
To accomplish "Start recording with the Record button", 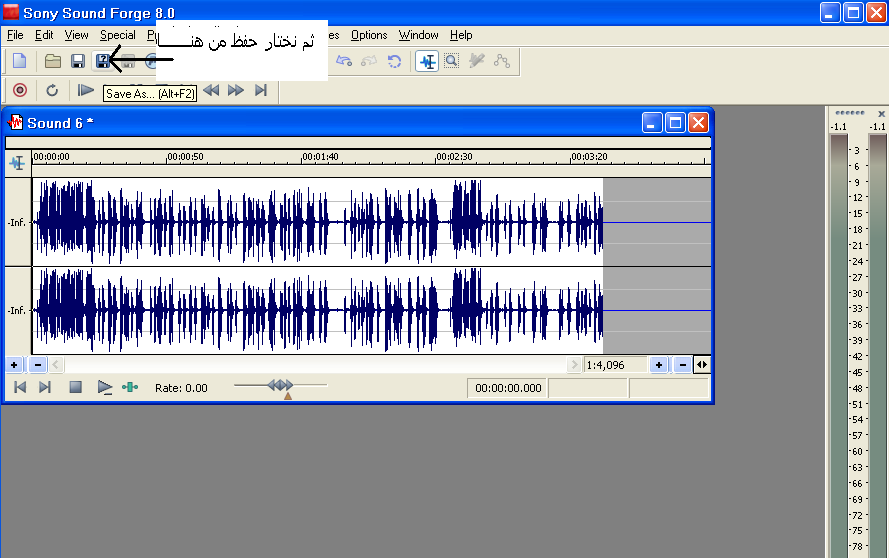I will pyautogui.click(x=20, y=90).
